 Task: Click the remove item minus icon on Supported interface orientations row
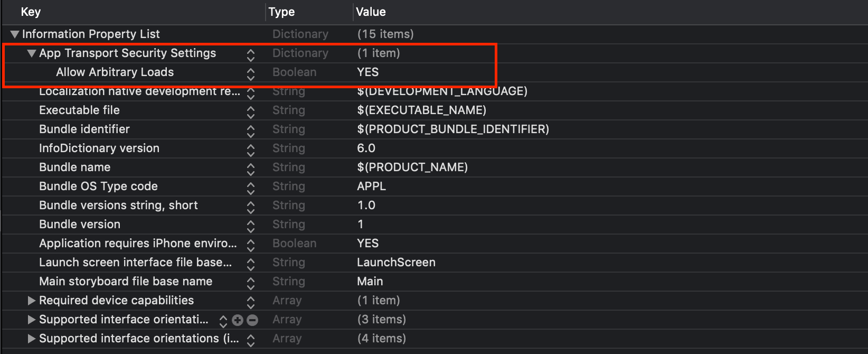click(x=252, y=319)
